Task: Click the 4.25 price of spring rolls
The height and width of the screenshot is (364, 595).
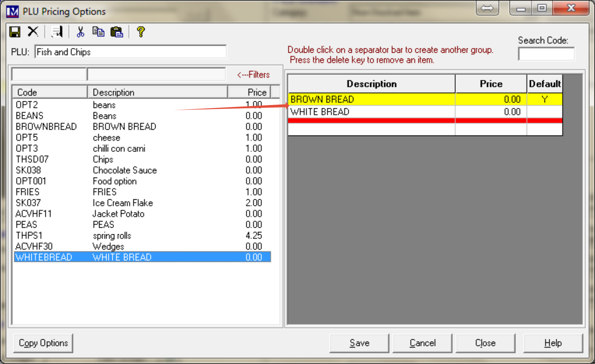Action: (x=254, y=235)
